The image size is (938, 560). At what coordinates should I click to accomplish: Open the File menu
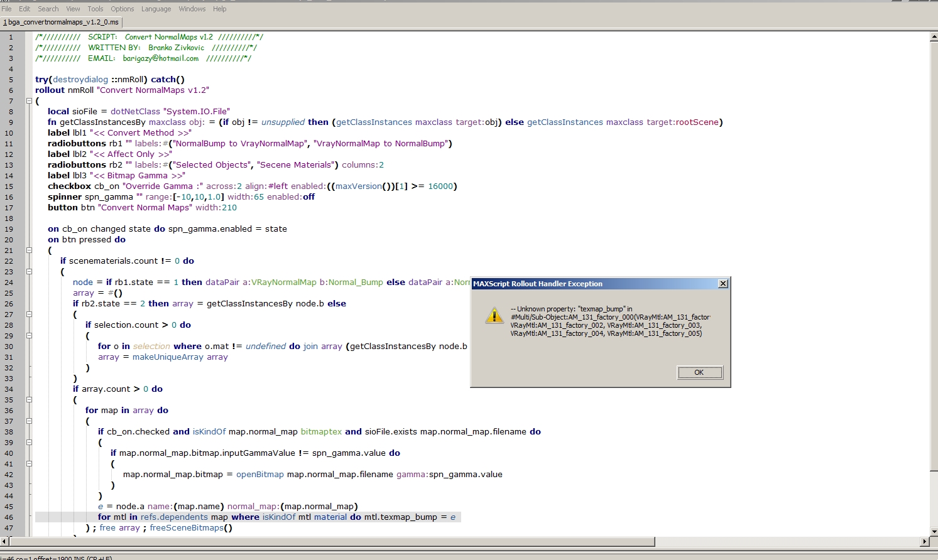click(x=6, y=9)
